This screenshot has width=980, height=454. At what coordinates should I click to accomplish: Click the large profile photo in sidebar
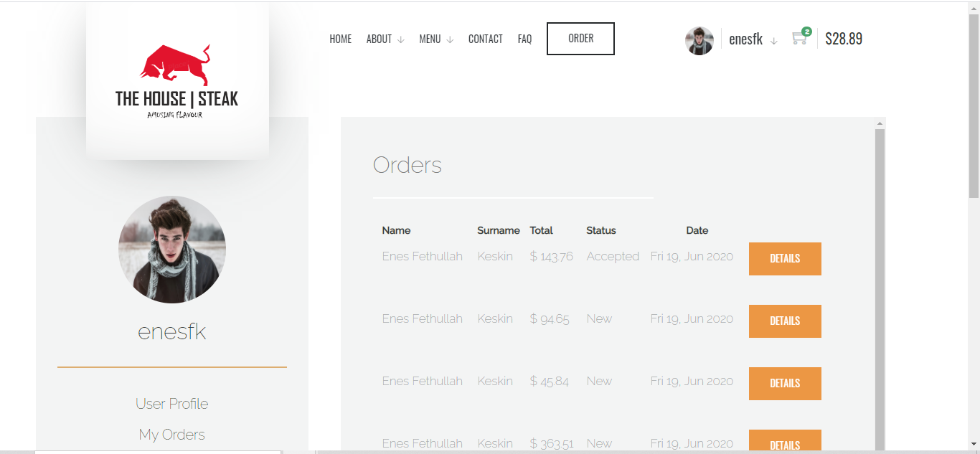coord(172,250)
